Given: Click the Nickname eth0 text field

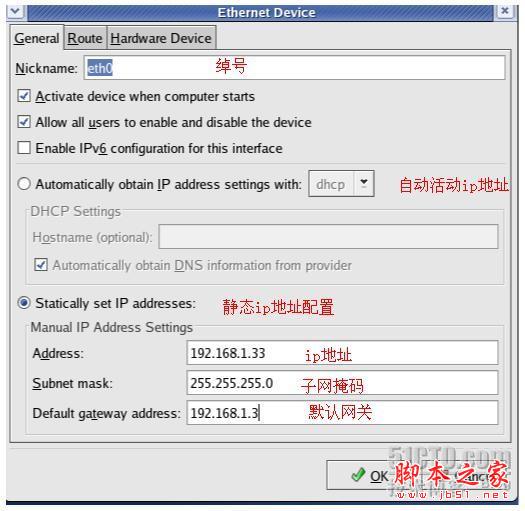Looking at the screenshot, I should (x=294, y=68).
